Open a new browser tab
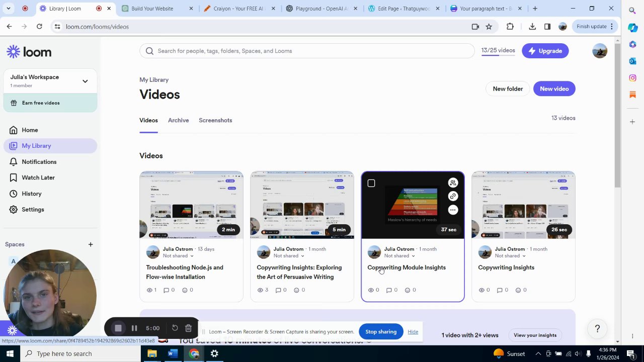 click(x=535, y=9)
